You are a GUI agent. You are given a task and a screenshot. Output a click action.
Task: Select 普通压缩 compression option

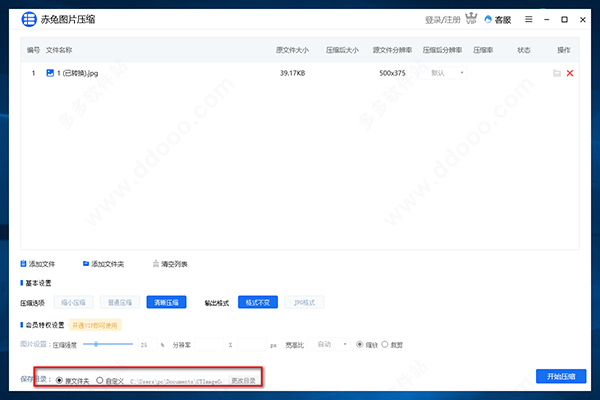pyautogui.click(x=120, y=302)
